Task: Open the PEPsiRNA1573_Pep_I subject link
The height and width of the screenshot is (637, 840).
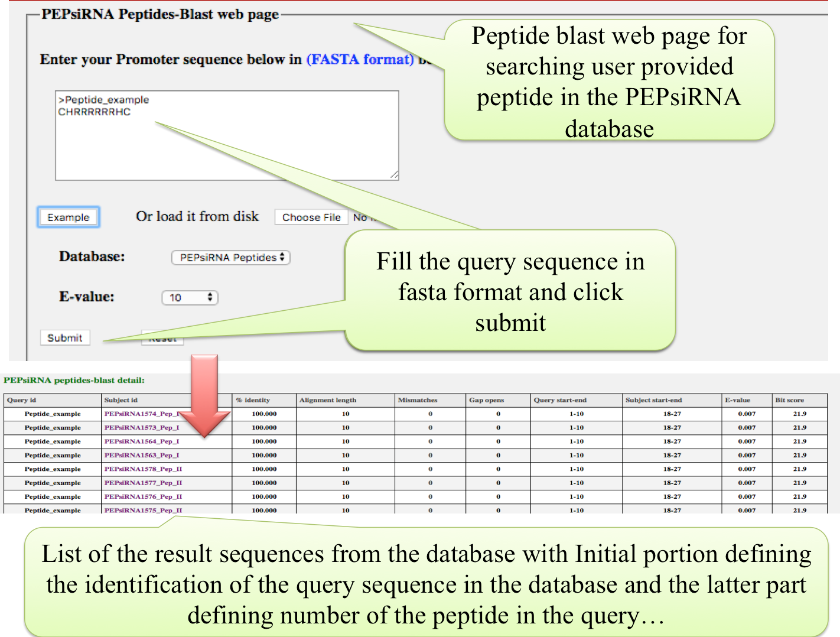Action: pyautogui.click(x=141, y=427)
